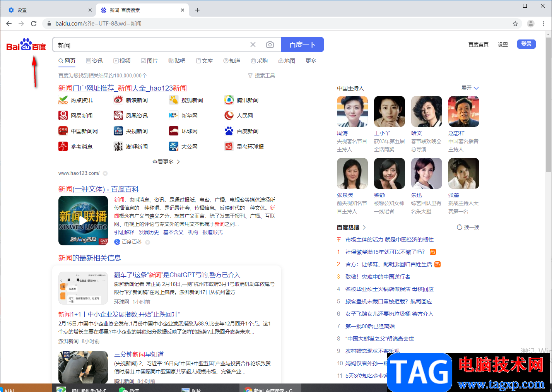
Task: Open 参考消息 site icon
Action: click(63, 146)
